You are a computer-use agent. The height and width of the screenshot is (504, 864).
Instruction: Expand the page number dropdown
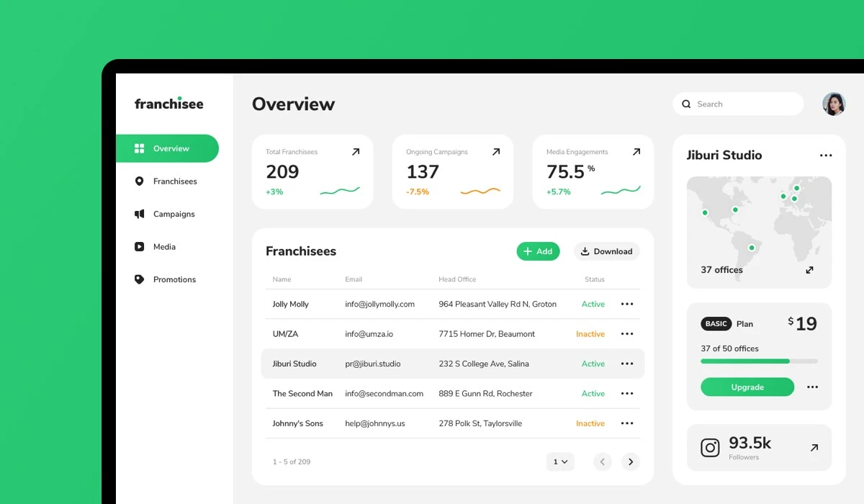[560, 462]
